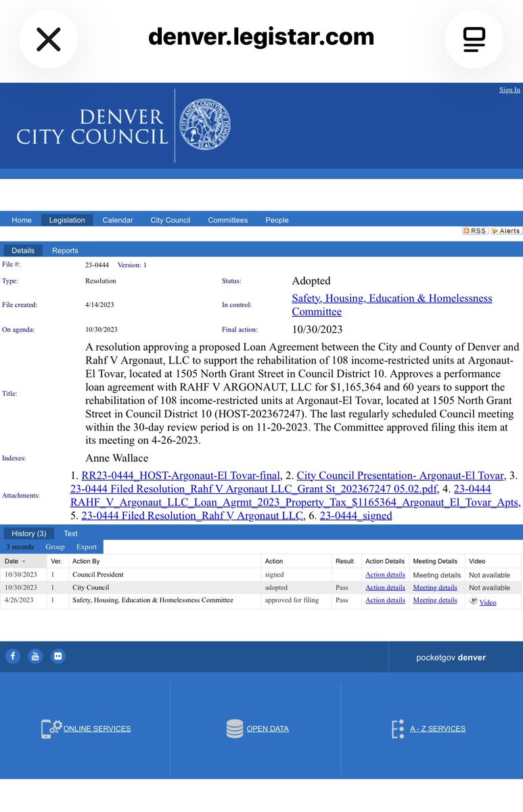Open the City Council menu item
The width and height of the screenshot is (523, 812).
pos(170,220)
